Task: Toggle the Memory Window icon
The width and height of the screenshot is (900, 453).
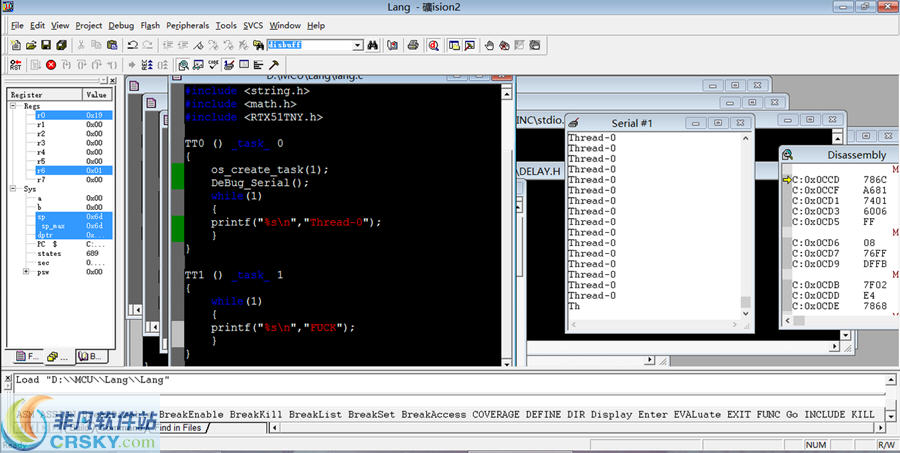Action: tap(244, 65)
